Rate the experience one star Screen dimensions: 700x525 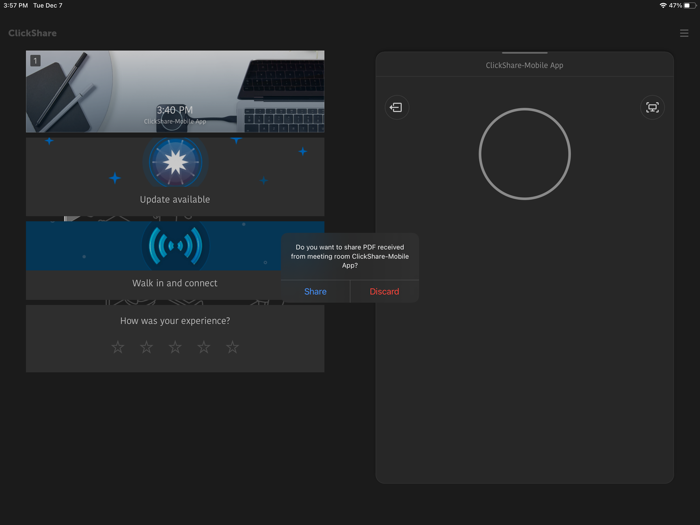[x=118, y=347]
